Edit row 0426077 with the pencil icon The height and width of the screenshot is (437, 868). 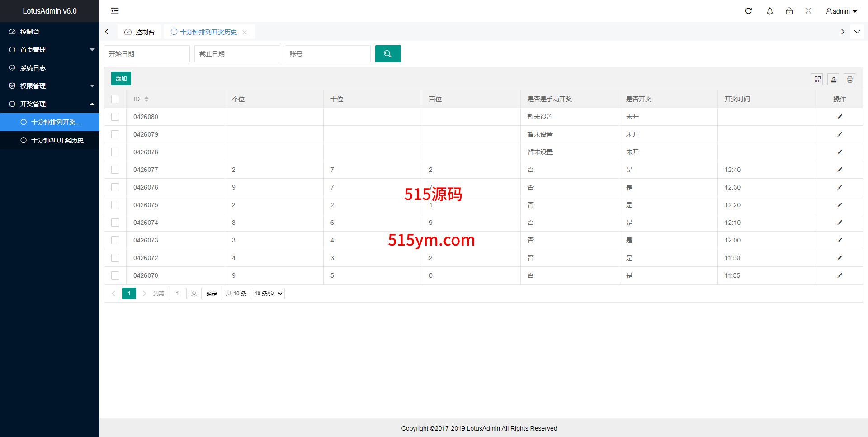pos(840,170)
